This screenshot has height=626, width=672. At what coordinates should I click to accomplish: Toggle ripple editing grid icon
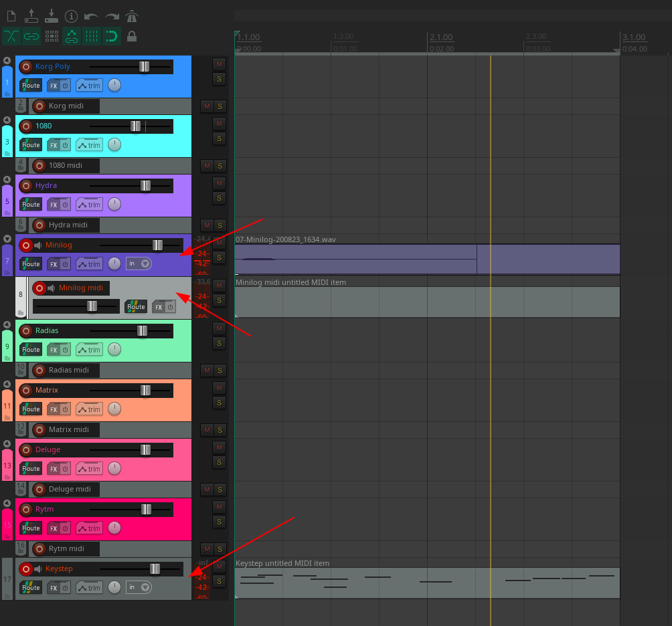tap(52, 36)
